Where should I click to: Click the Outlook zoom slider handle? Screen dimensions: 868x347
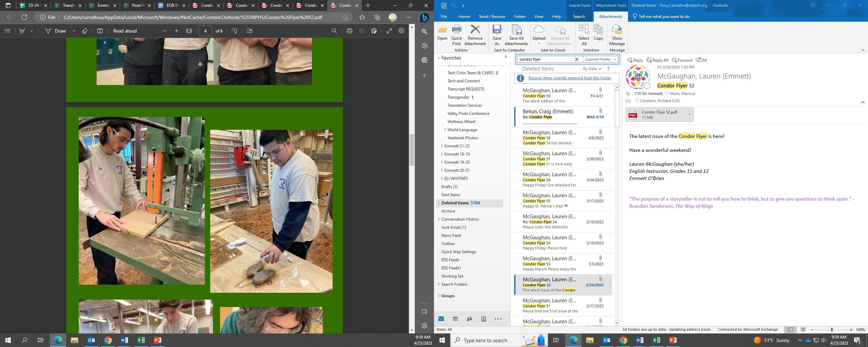click(832, 330)
